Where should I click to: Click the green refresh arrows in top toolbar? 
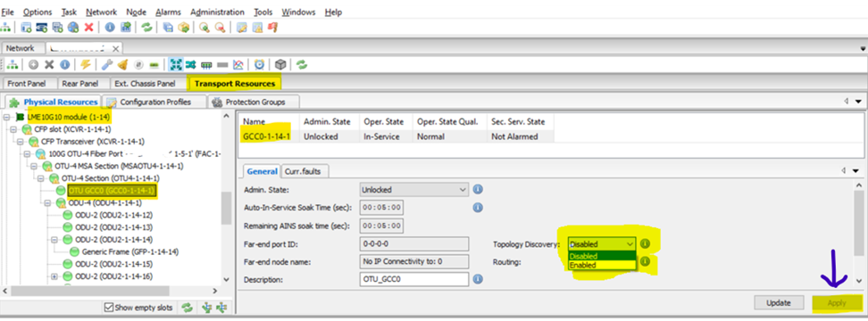(146, 27)
